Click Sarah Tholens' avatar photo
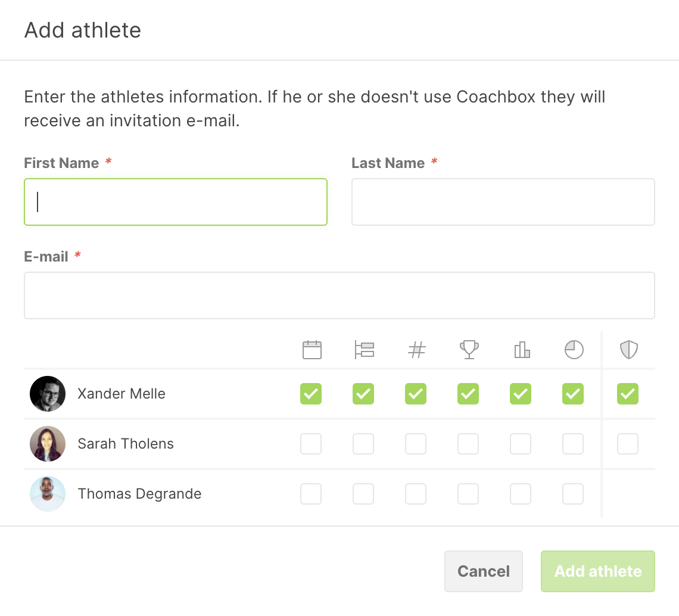Viewport: 679px width, 616px height. click(48, 444)
